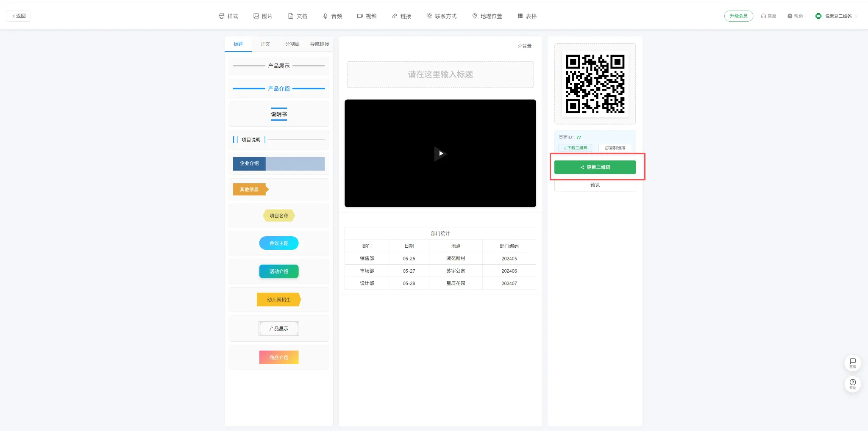Click the 销售部 table cell

(367, 258)
